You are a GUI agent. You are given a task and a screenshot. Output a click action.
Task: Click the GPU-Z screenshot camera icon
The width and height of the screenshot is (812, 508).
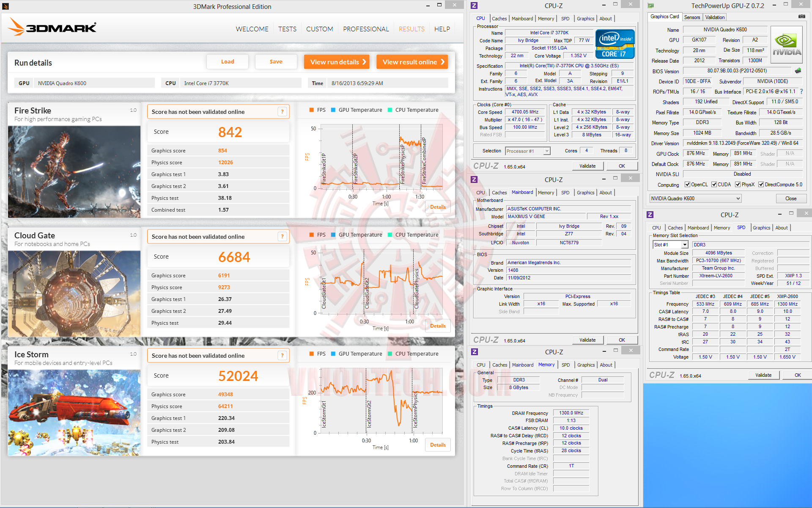point(801,17)
